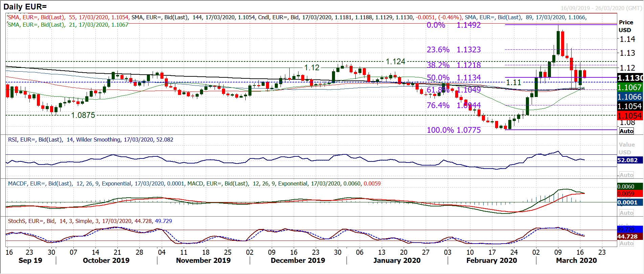Viewport: 644px width, 274px height.
Task: Click the RSI value tag 52.082
Action: (629, 160)
